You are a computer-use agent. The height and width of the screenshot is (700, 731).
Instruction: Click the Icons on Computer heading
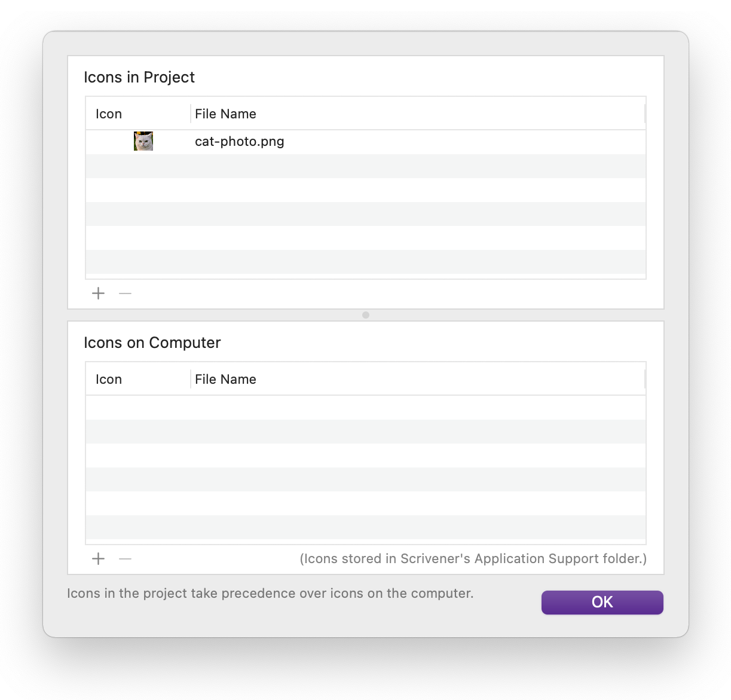pos(152,343)
